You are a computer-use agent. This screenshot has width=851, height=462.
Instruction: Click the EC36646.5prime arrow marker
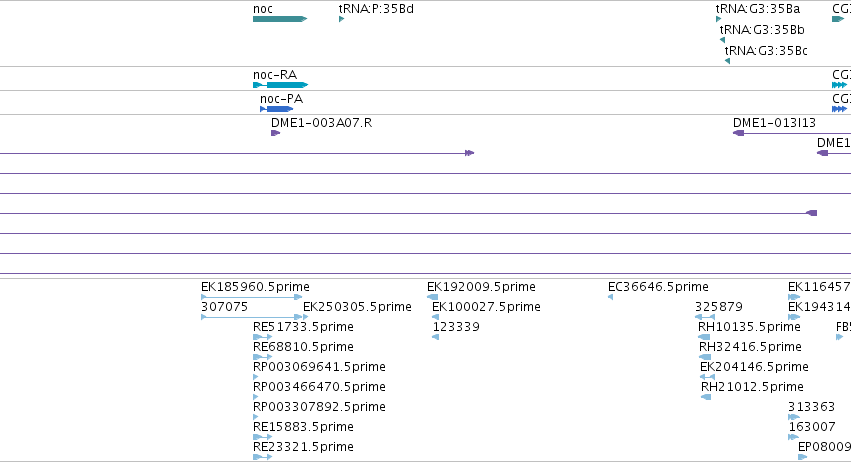click(611, 297)
